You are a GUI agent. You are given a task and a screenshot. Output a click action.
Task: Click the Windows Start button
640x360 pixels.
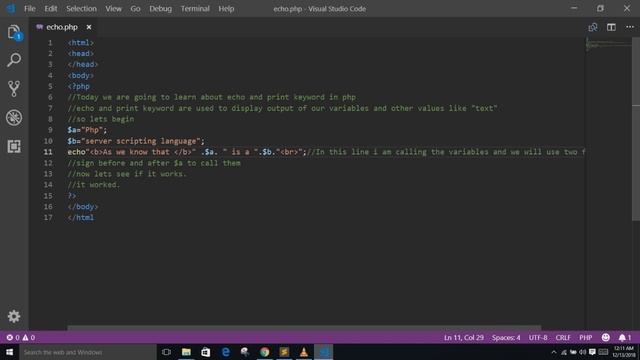click(x=9, y=352)
